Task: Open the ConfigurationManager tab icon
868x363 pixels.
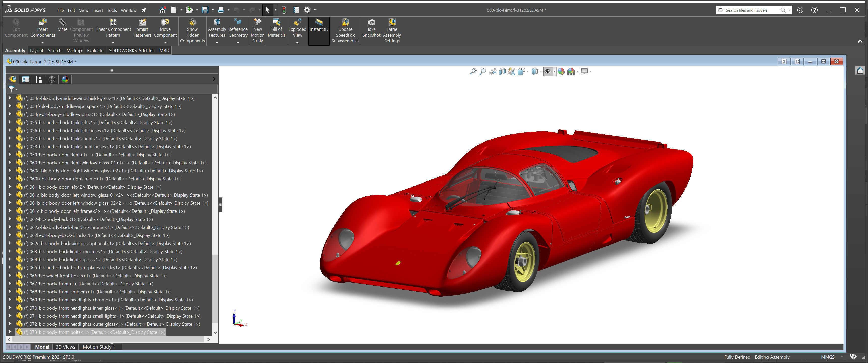Action: [39, 79]
